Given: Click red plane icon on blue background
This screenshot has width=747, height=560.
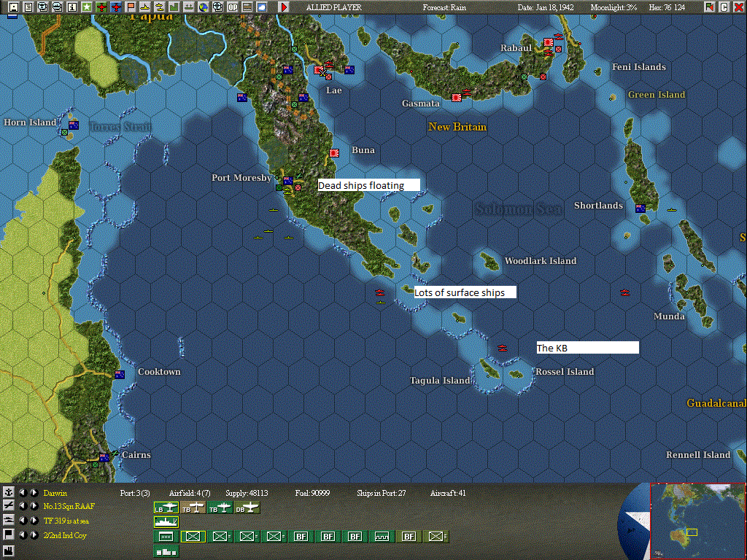Looking at the screenshot, I should tap(116, 7).
